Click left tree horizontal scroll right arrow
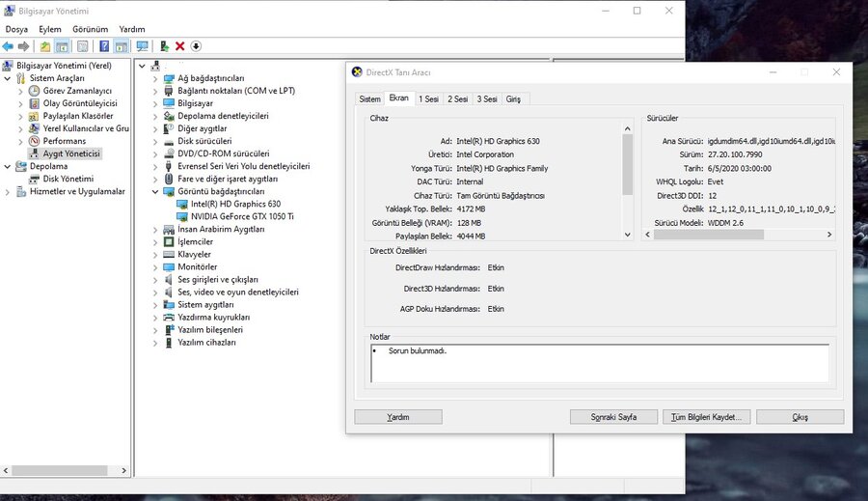This screenshot has width=868, height=501. point(124,470)
